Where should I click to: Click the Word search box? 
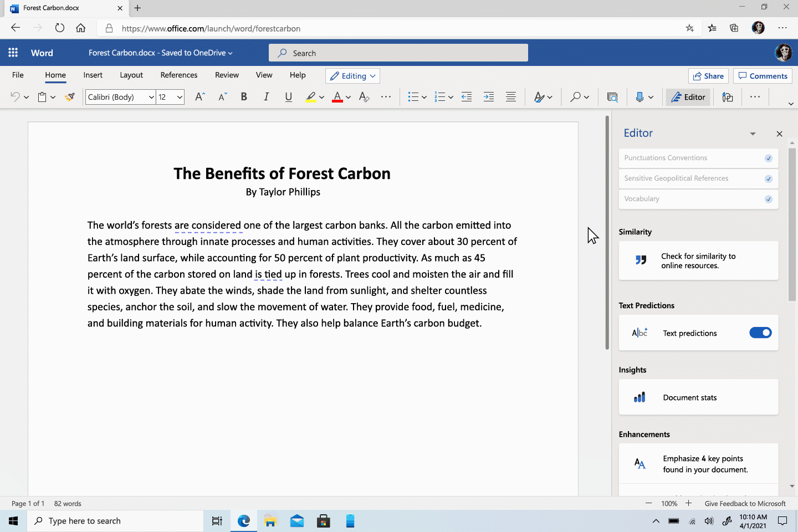398,53
